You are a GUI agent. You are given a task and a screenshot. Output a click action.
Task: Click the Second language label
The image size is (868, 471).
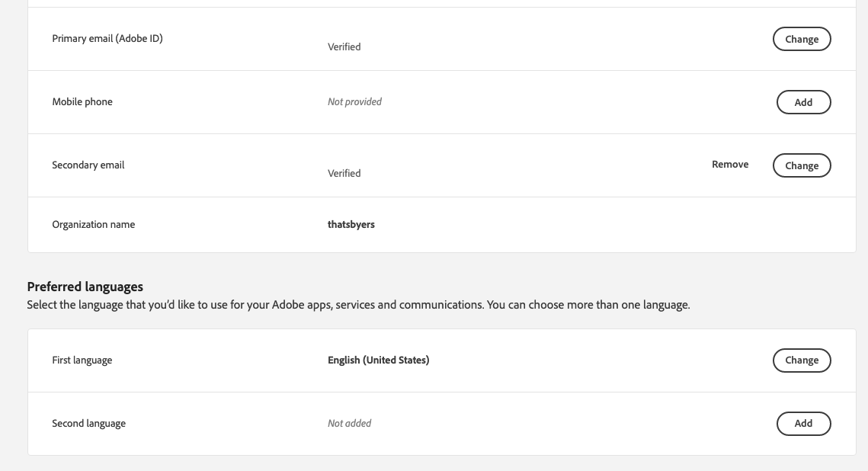point(88,423)
